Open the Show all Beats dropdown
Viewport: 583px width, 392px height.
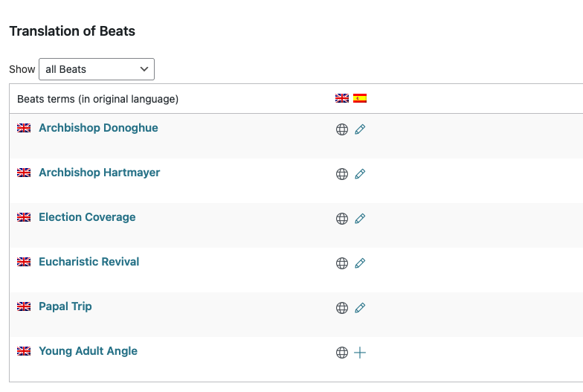(x=97, y=69)
